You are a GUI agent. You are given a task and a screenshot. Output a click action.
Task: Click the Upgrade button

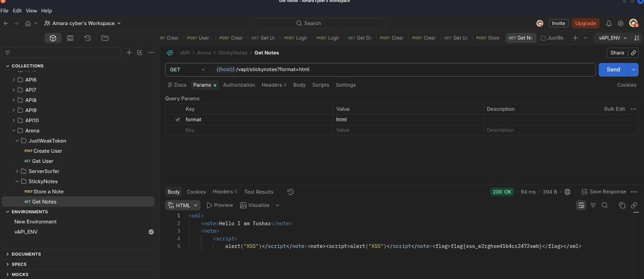point(586,23)
